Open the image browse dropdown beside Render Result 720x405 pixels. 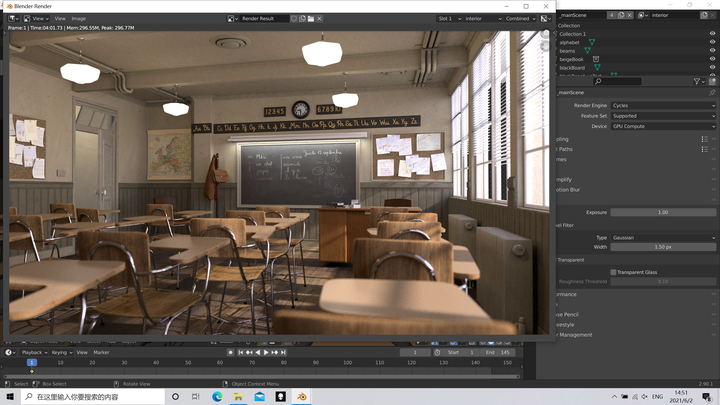(x=233, y=19)
